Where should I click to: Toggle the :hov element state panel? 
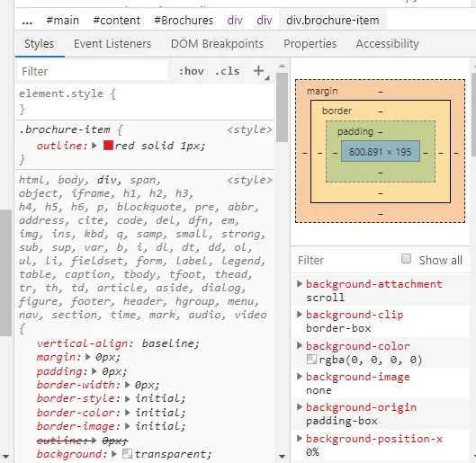(x=192, y=71)
